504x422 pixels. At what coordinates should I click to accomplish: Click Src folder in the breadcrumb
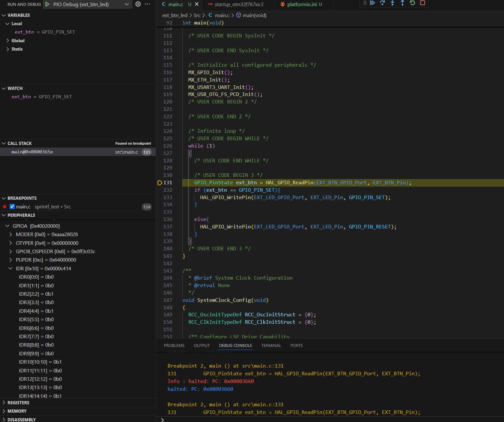(x=197, y=15)
